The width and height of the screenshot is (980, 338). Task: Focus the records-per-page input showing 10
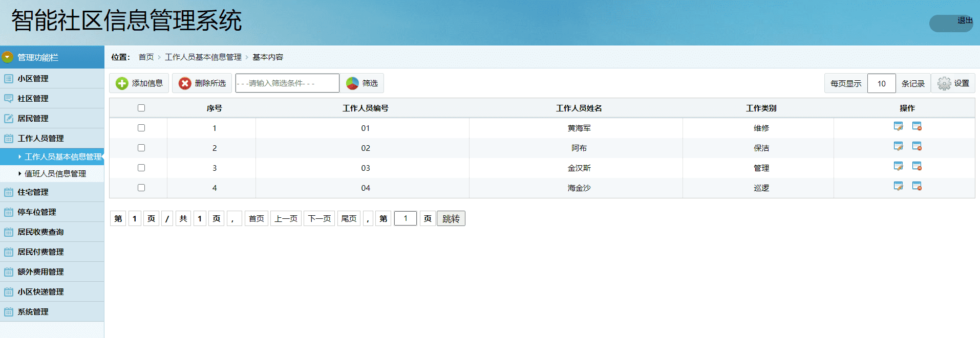(881, 83)
